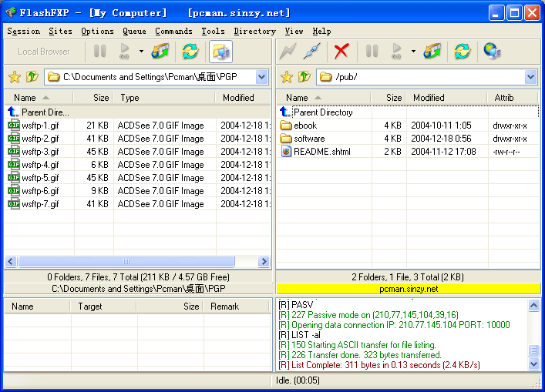
Task: Open the Commands menu
Action: coord(173,32)
